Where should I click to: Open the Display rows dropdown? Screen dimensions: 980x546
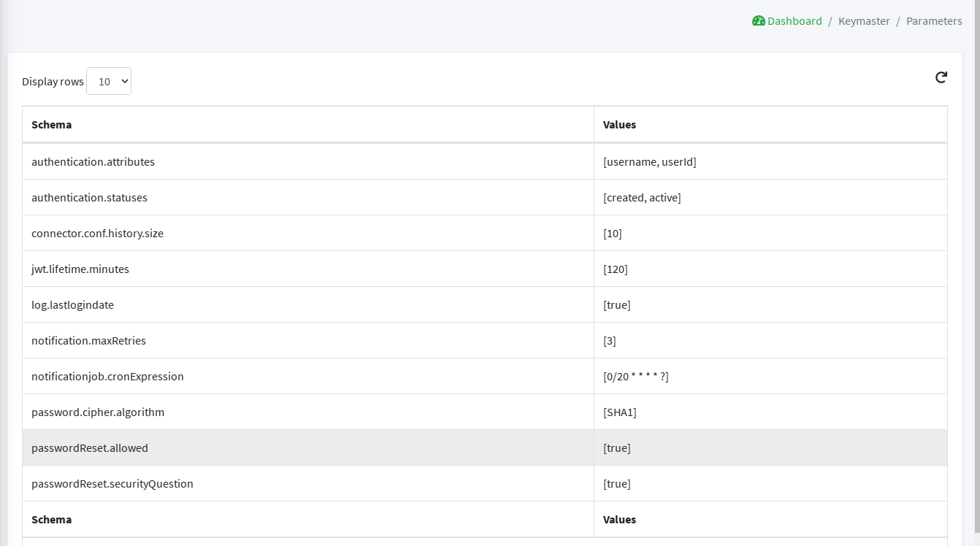coord(109,81)
